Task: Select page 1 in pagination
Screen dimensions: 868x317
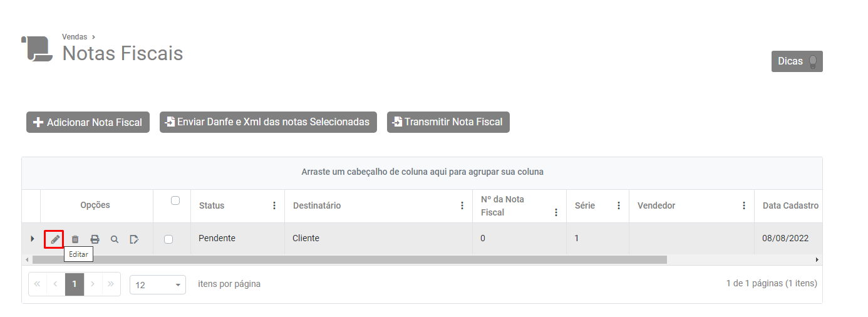Action: (75, 284)
